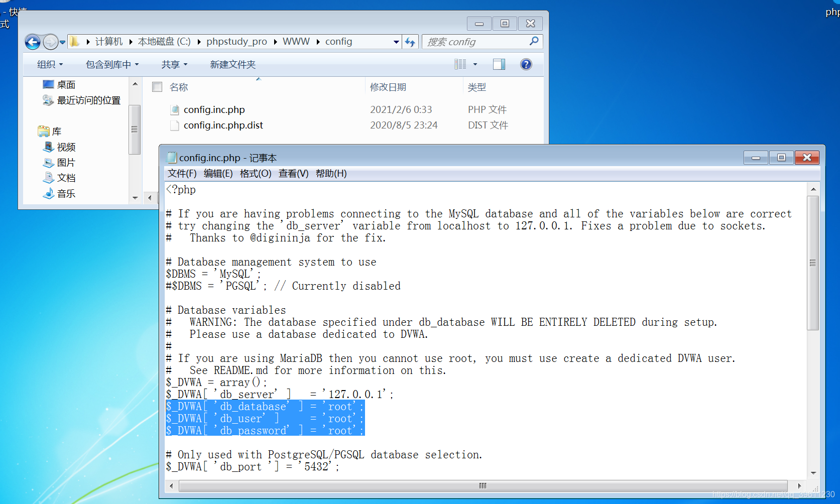Click the 搜索 config search field

(x=474, y=42)
